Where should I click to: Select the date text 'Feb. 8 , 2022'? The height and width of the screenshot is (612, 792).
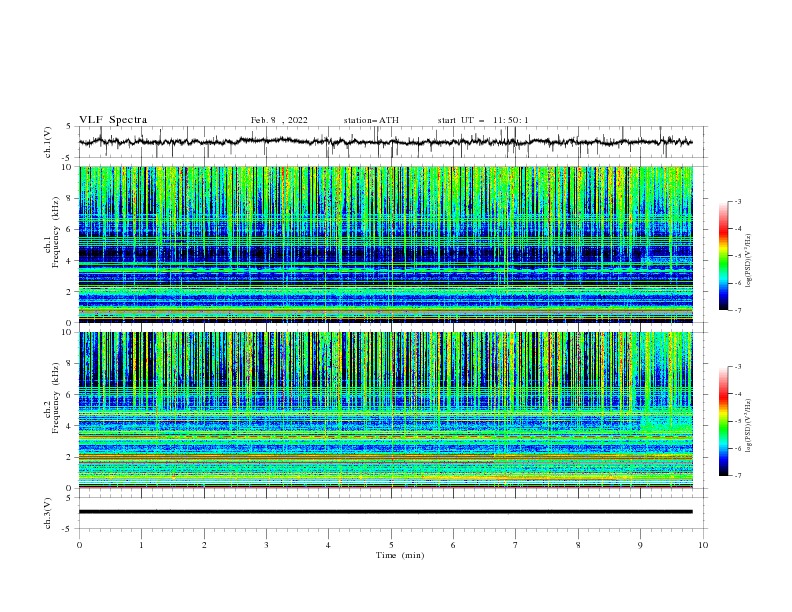coord(279,120)
